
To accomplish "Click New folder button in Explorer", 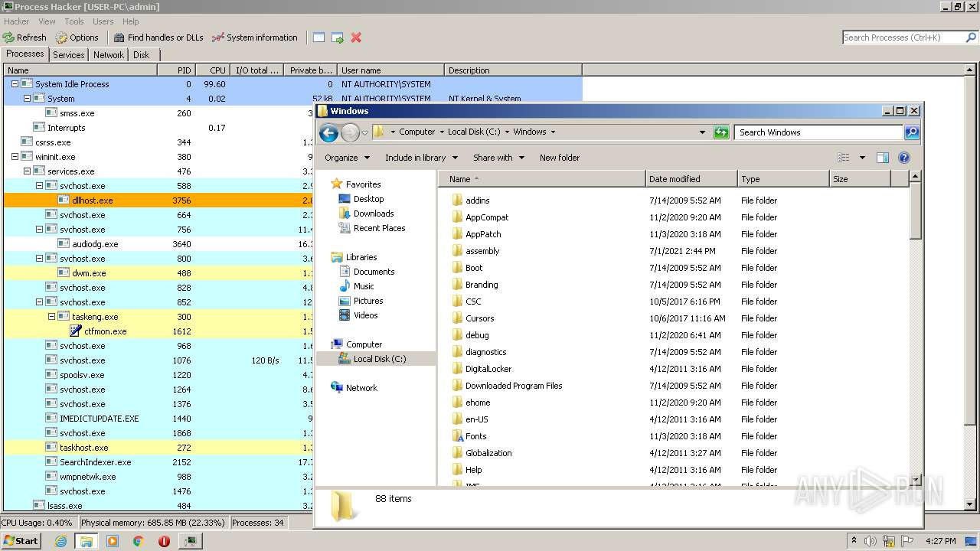I will pyautogui.click(x=560, y=158).
